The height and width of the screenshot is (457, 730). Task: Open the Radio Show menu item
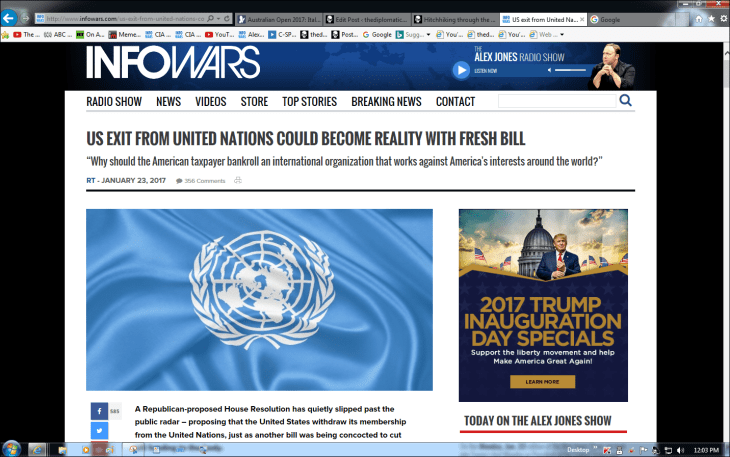point(114,102)
